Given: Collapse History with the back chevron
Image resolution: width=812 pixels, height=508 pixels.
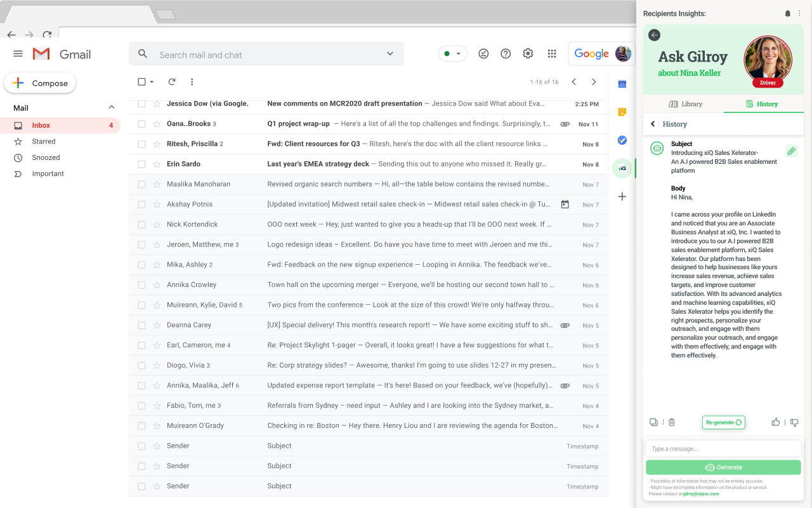Looking at the screenshot, I should (x=653, y=124).
